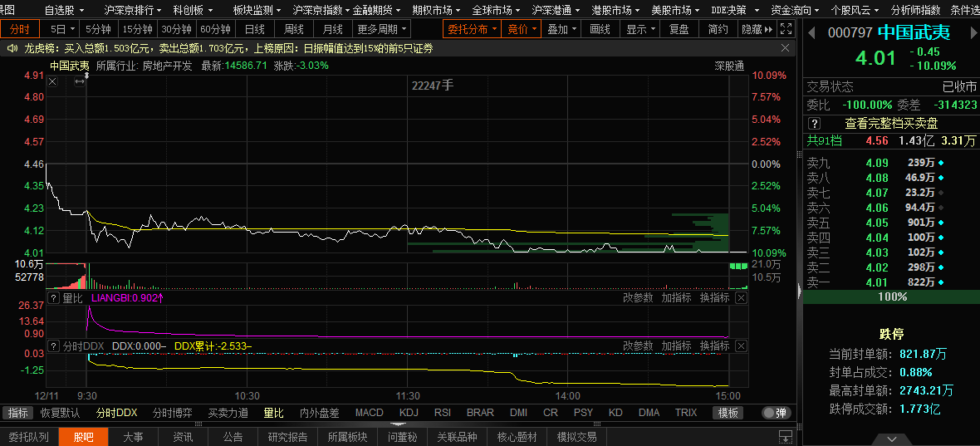The width and height of the screenshot is (980, 446).
Task: Toggle the 委托分布 overlay button
Action: [472, 29]
